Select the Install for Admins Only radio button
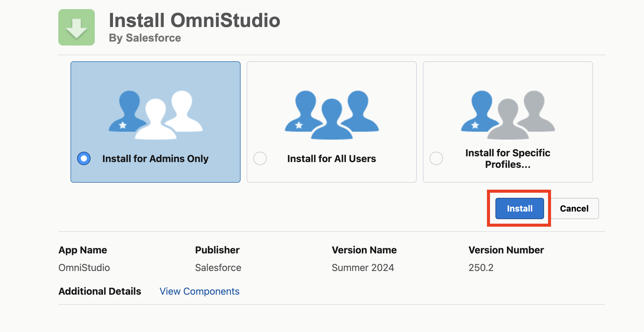The image size is (644, 332). point(84,158)
